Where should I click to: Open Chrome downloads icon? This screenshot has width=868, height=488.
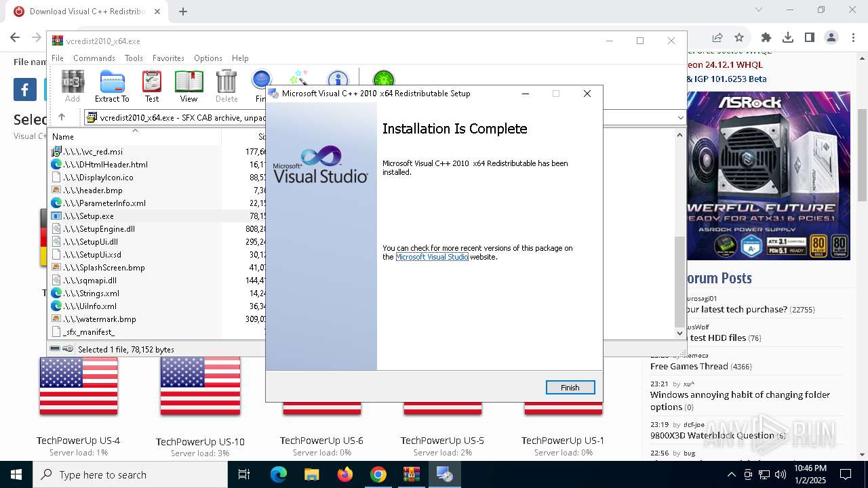[788, 38]
